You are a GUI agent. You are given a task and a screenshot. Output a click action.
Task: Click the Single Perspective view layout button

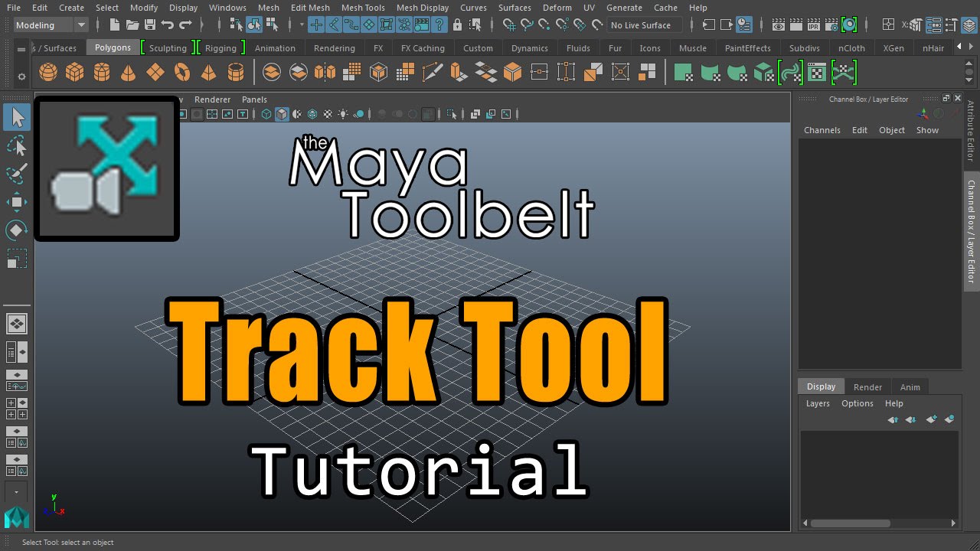[17, 323]
